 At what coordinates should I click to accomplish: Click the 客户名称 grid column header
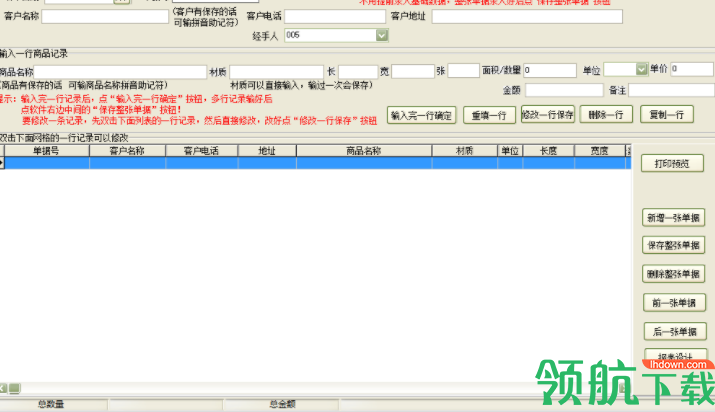coord(128,151)
